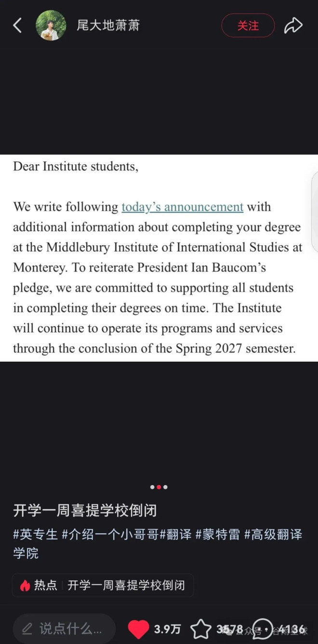Jump to the third image page dot
Viewport: 318px width, 644px height.
click(165, 487)
